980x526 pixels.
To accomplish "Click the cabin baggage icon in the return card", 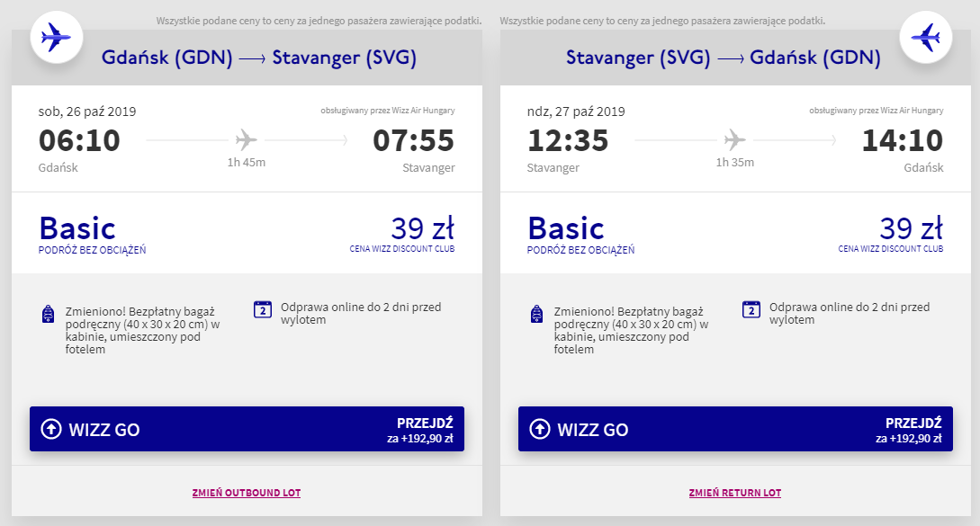I will pos(536,314).
